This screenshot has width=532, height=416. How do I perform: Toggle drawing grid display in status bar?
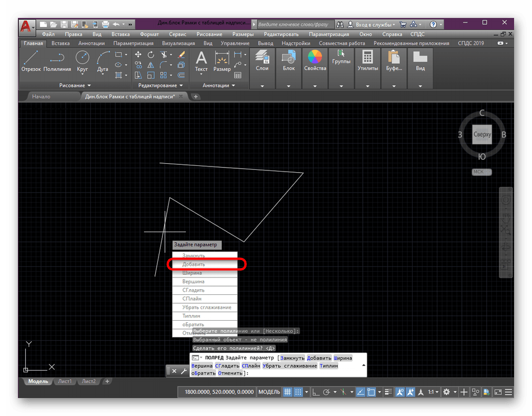pyautogui.click(x=287, y=392)
